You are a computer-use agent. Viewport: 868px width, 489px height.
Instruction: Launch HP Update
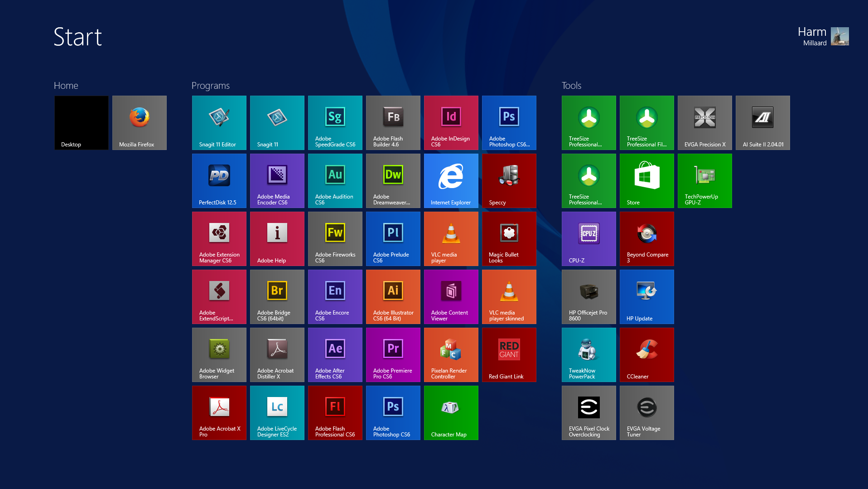pos(647,297)
